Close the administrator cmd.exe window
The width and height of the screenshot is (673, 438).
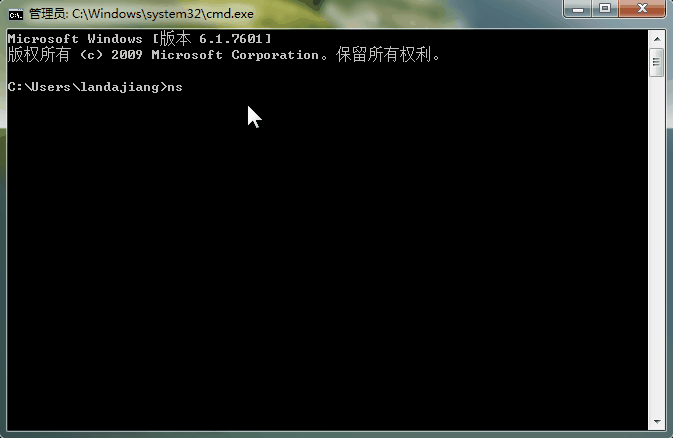(x=642, y=9)
